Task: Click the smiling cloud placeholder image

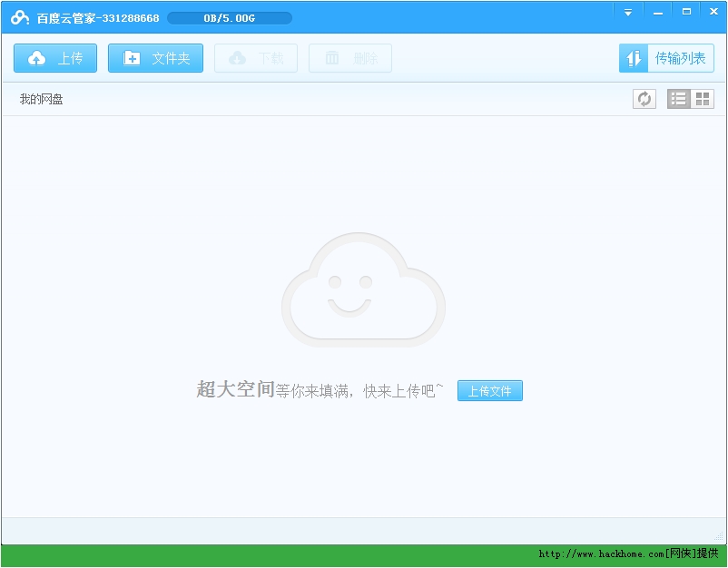Action: 363,289
